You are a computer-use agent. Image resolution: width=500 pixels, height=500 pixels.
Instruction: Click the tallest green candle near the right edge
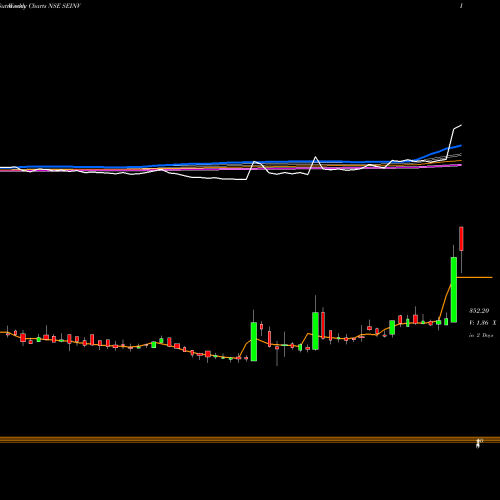(x=454, y=290)
